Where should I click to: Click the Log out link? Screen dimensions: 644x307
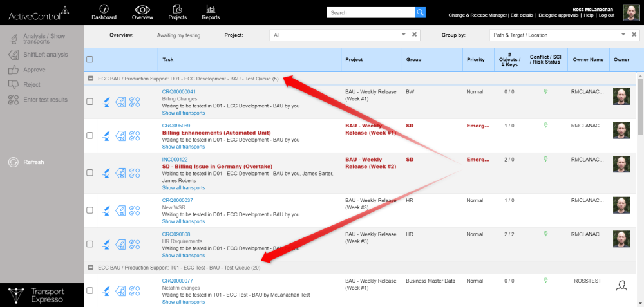(606, 15)
